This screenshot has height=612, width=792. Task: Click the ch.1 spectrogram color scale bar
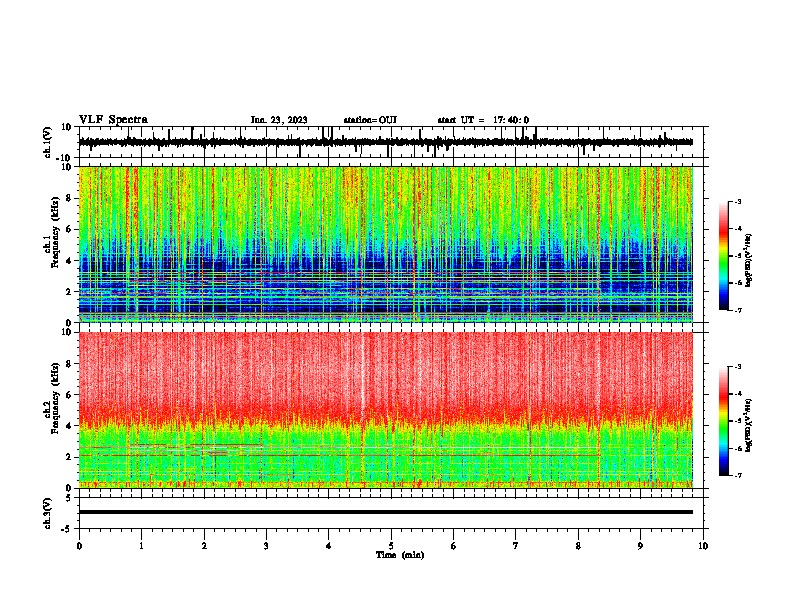click(x=724, y=256)
